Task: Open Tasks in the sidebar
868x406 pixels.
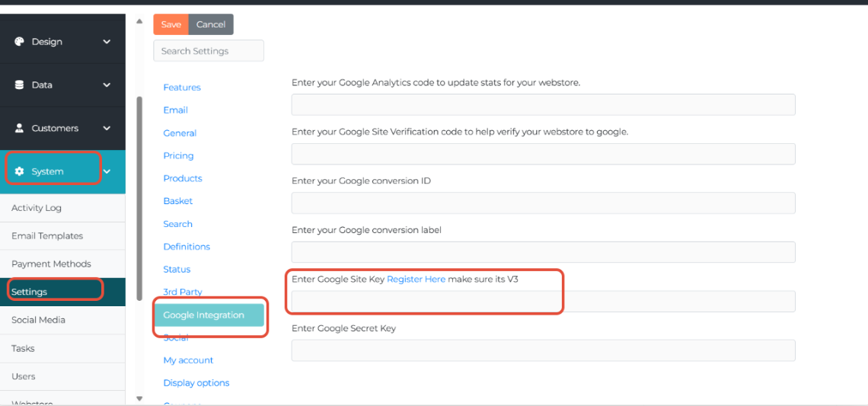Action: 62,348
